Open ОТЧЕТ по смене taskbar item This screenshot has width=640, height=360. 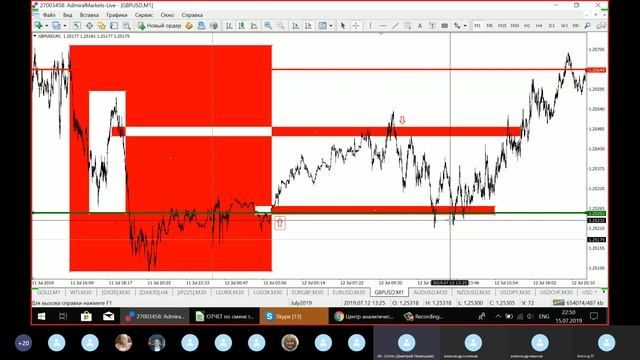[x=224, y=316]
